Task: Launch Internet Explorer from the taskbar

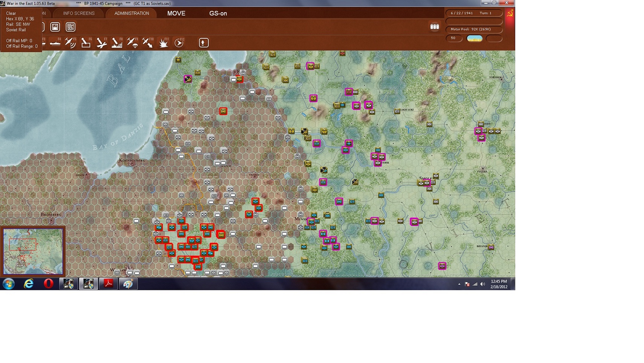Action: click(x=29, y=284)
